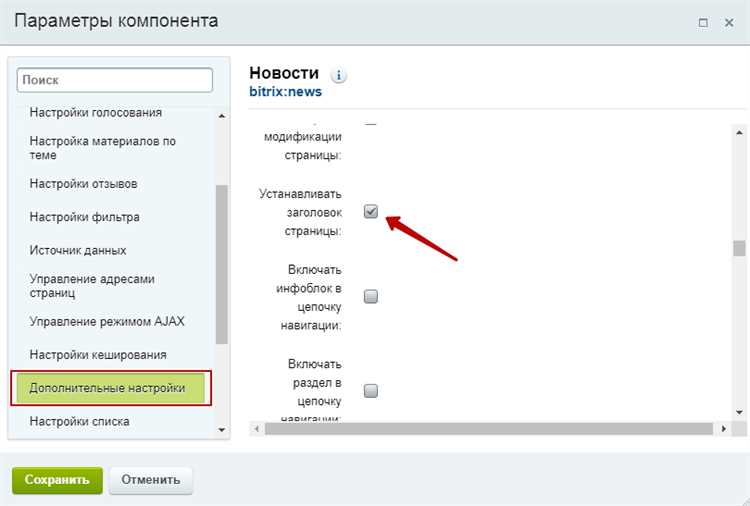This screenshot has height=506, width=750.
Task: Maximize the Параметры компонента dialog
Action: 703,22
